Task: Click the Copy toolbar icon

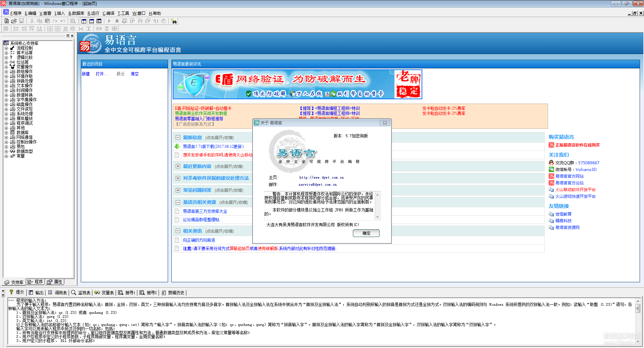Action: click(x=40, y=21)
